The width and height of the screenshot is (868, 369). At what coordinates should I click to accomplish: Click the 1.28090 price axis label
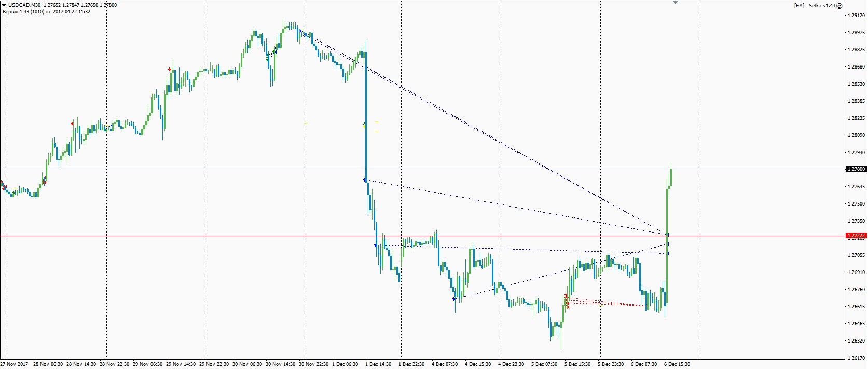click(856, 135)
